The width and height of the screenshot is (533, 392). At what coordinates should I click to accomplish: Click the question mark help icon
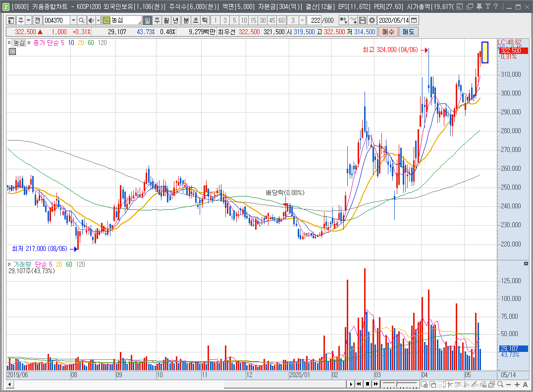point(496,6)
